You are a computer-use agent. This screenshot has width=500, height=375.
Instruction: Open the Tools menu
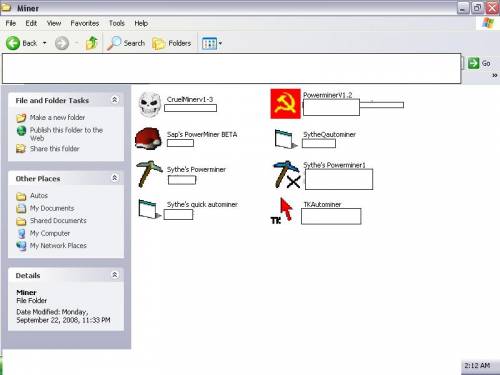tap(117, 23)
